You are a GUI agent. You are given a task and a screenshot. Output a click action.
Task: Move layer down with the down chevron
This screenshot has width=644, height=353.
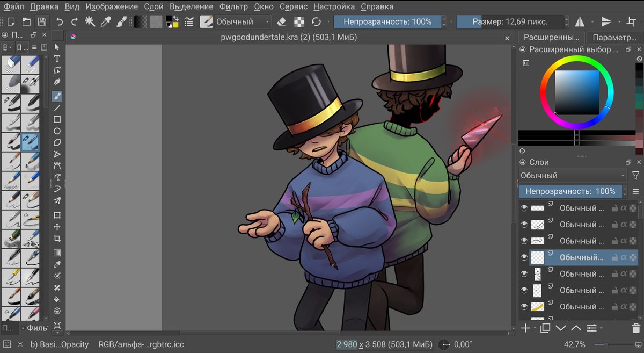click(561, 328)
